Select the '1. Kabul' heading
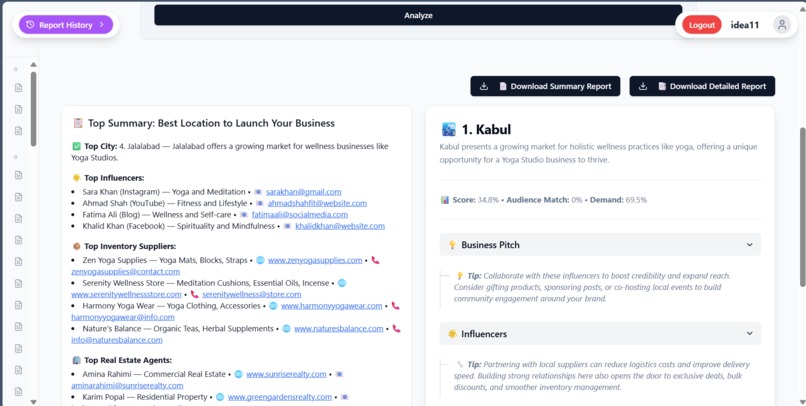Viewport: 806px width, 406px height. point(486,130)
